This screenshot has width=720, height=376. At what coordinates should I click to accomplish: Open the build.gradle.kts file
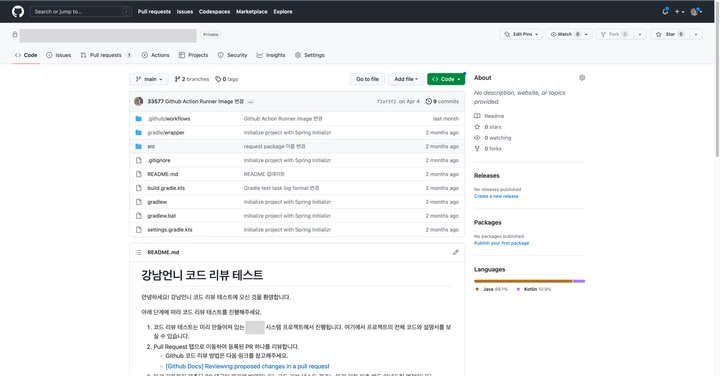point(166,188)
